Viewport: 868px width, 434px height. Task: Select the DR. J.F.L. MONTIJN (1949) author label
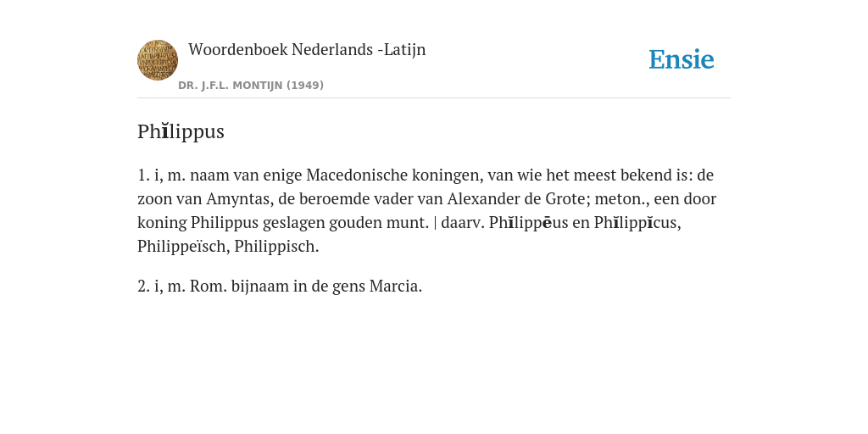pos(251,86)
